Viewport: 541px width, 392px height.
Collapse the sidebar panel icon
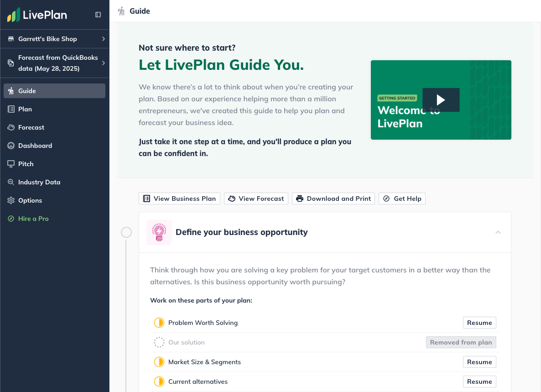tap(98, 15)
